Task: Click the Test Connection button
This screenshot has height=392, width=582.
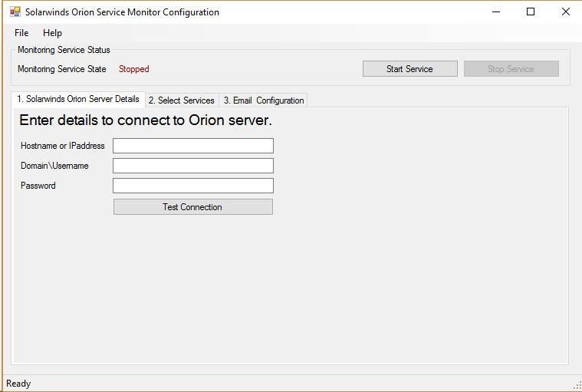Action: point(193,207)
